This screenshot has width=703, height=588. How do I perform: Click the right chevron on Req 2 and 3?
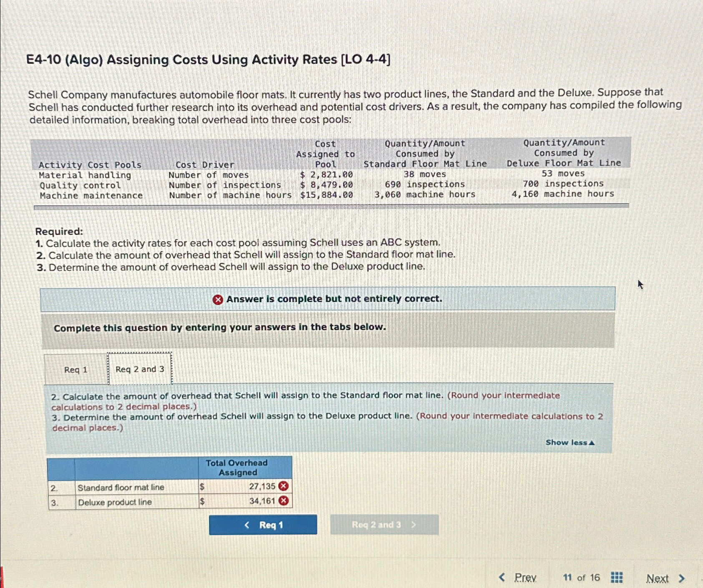point(413,525)
